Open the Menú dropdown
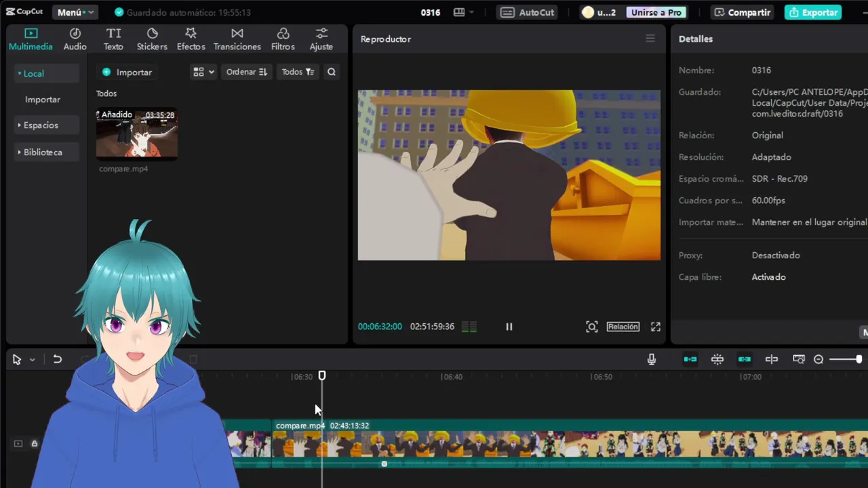This screenshot has width=868, height=488. tap(75, 12)
